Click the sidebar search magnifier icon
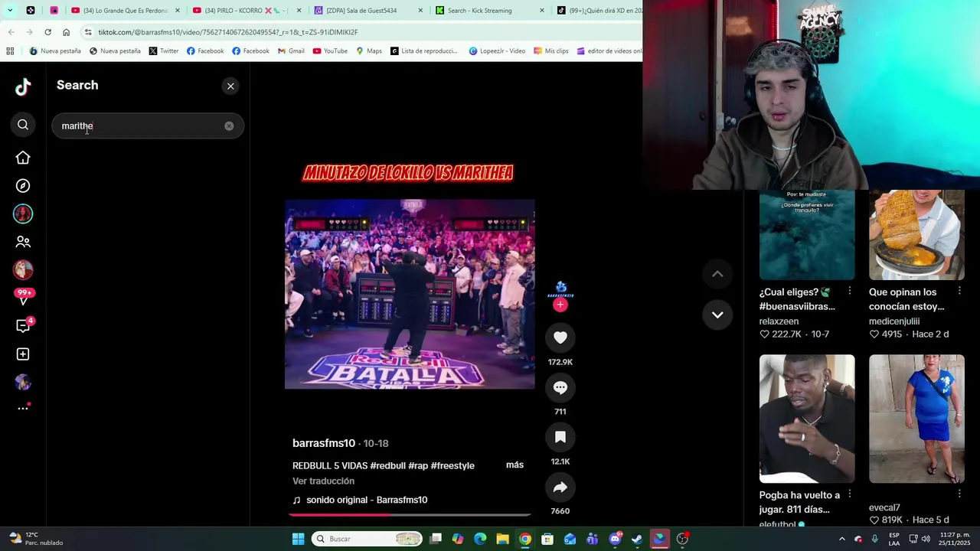The height and width of the screenshot is (551, 980). pos(23,125)
